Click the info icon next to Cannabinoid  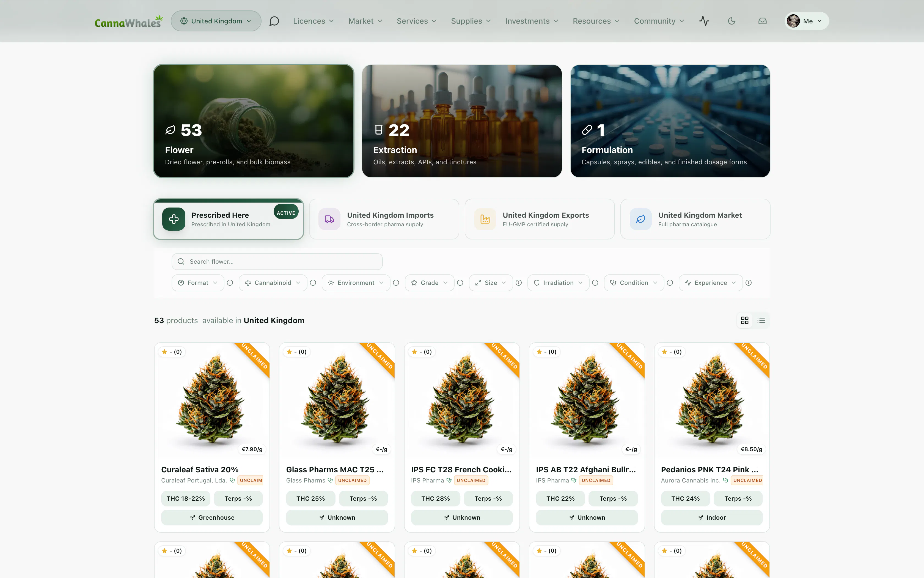[x=313, y=283]
